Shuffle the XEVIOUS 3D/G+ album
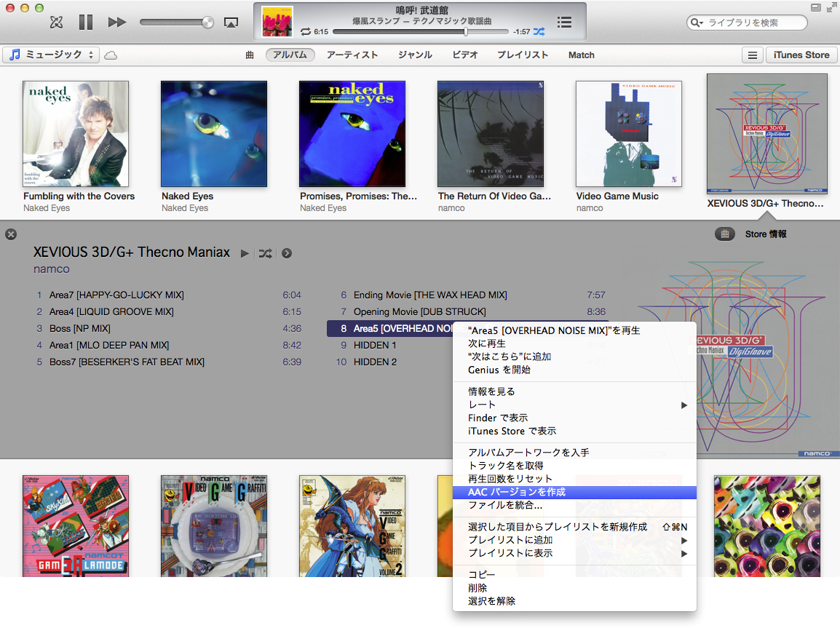The image size is (840, 628). (265, 253)
